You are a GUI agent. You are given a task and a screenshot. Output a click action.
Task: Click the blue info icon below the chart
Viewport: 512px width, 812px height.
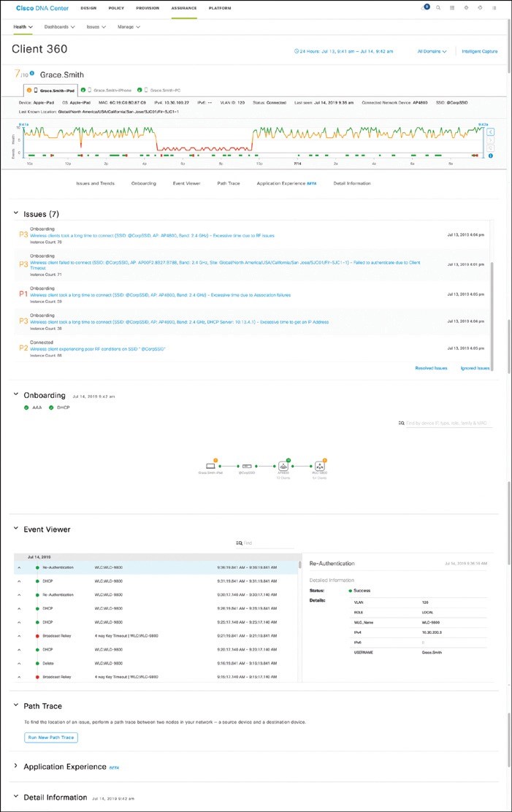pos(490,156)
